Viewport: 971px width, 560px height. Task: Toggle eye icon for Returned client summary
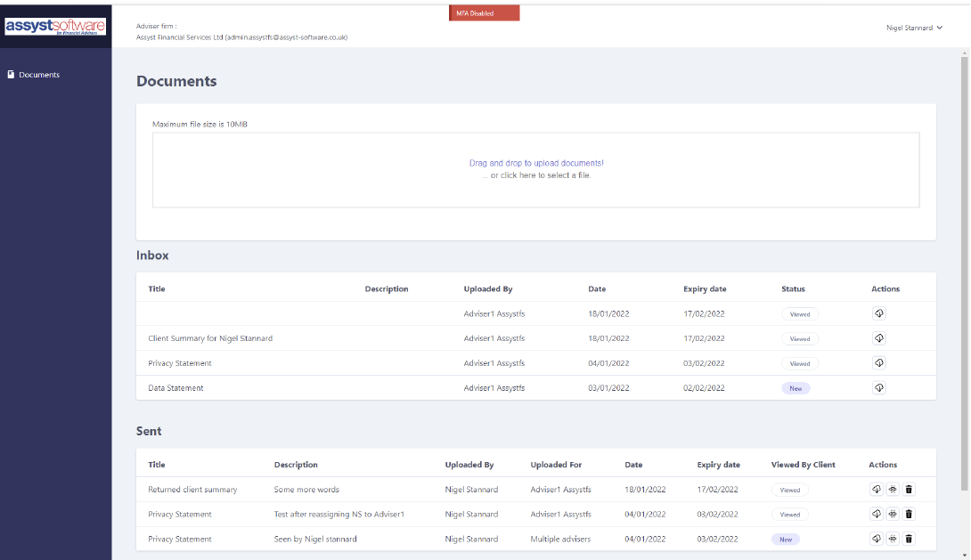point(893,489)
